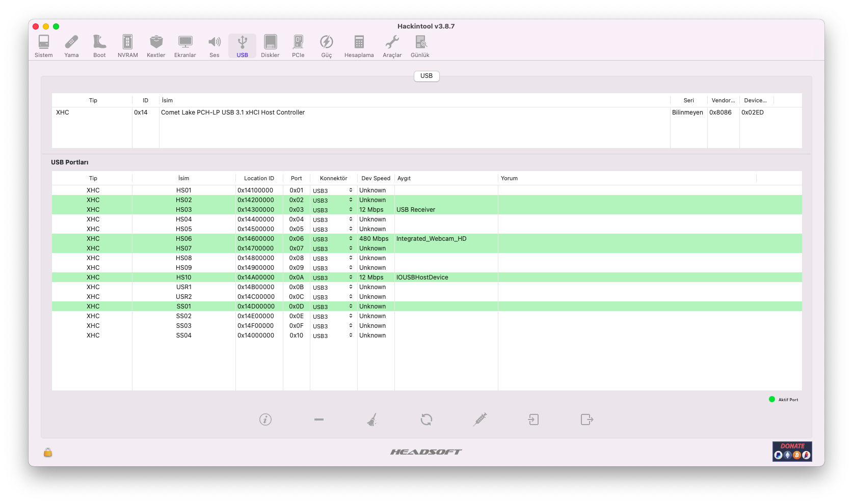Open the PCIe section
Image resolution: width=853 pixels, height=504 pixels.
(x=298, y=46)
